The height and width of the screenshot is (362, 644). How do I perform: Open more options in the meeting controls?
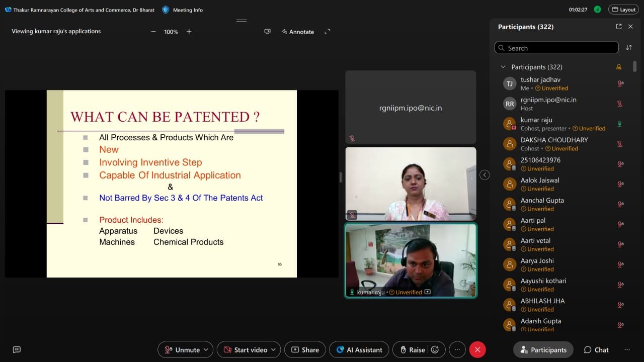coord(457,350)
